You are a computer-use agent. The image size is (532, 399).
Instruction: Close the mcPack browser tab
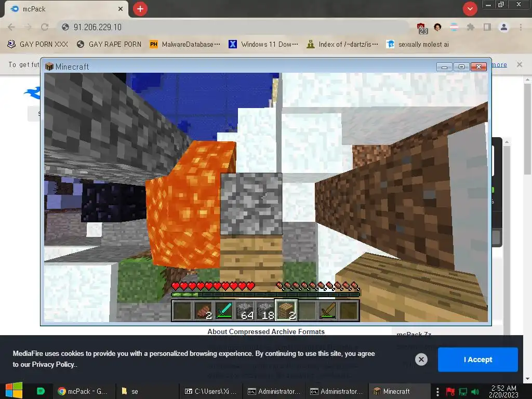click(121, 9)
